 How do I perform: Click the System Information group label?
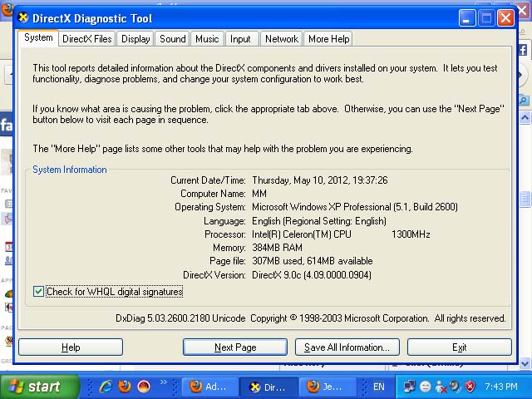coord(70,170)
